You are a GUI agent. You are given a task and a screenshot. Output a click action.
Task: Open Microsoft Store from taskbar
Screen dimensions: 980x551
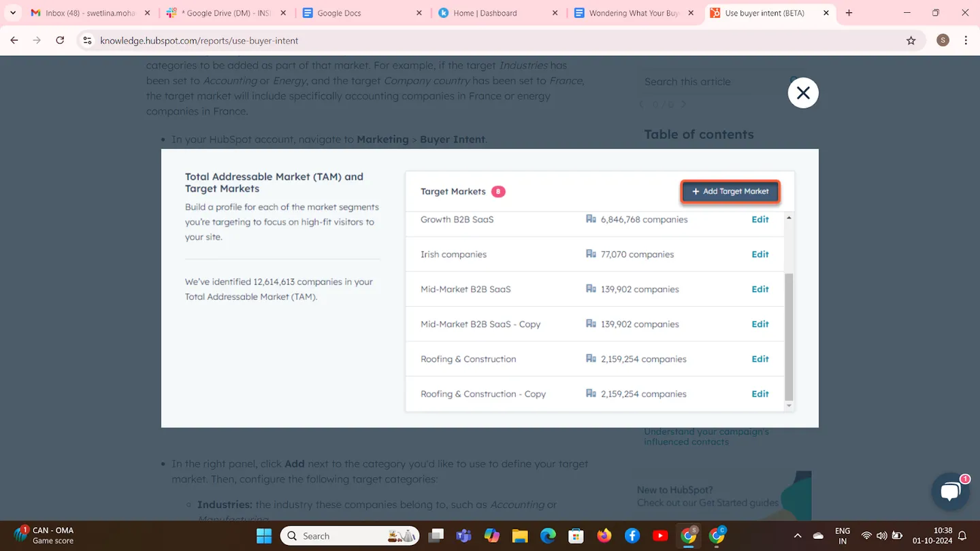(x=576, y=536)
